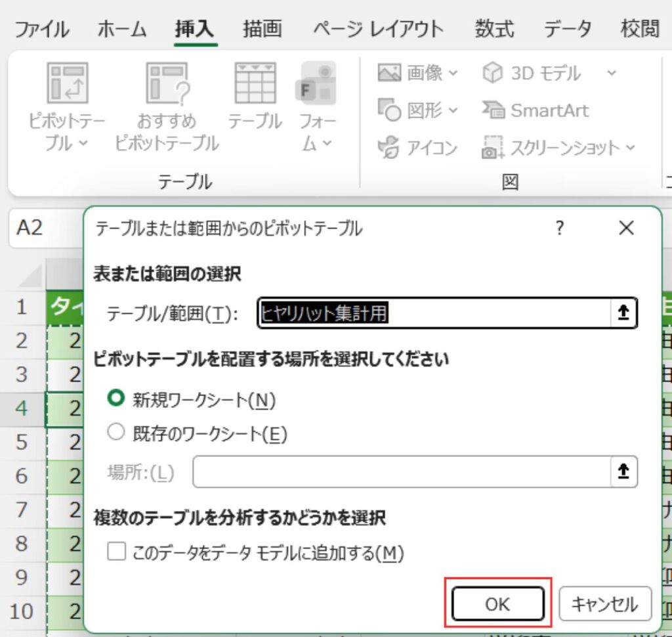The image size is (672, 637).
Task: Click the アイコン insert icon
Action: [x=388, y=147]
